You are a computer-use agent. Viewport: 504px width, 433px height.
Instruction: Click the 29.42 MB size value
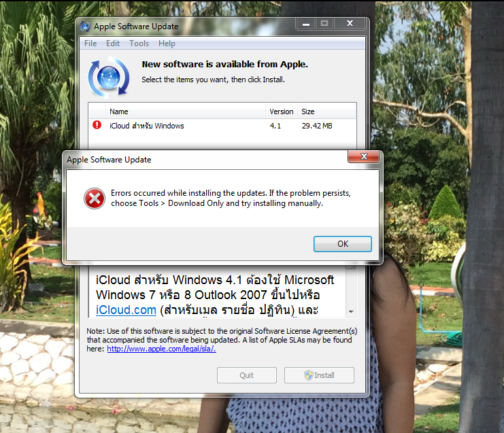pyautogui.click(x=317, y=126)
